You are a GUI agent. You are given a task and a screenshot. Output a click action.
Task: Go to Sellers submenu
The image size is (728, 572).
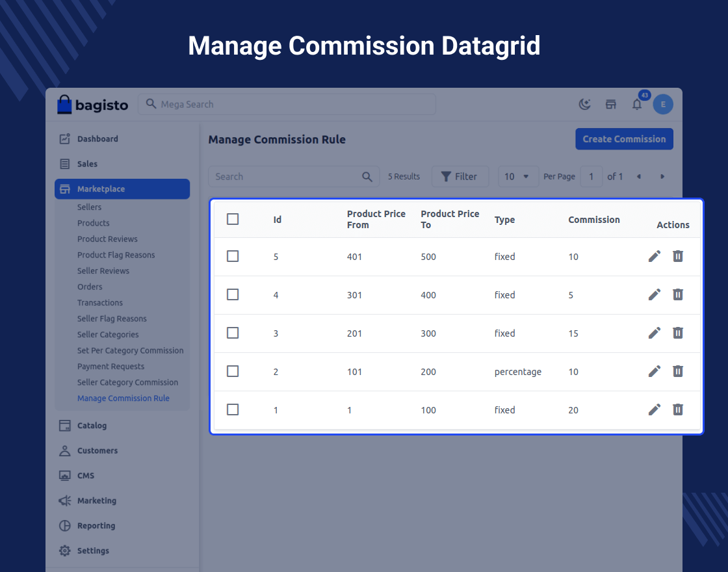pyautogui.click(x=89, y=207)
